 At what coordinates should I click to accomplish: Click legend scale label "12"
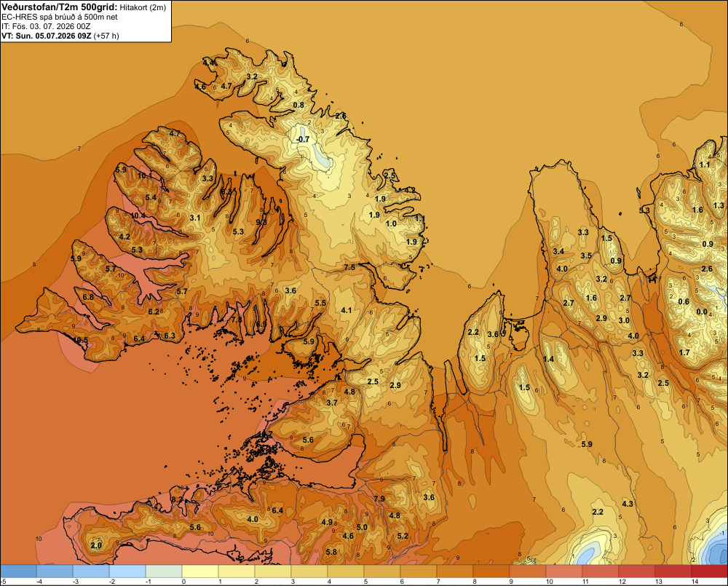(622, 582)
